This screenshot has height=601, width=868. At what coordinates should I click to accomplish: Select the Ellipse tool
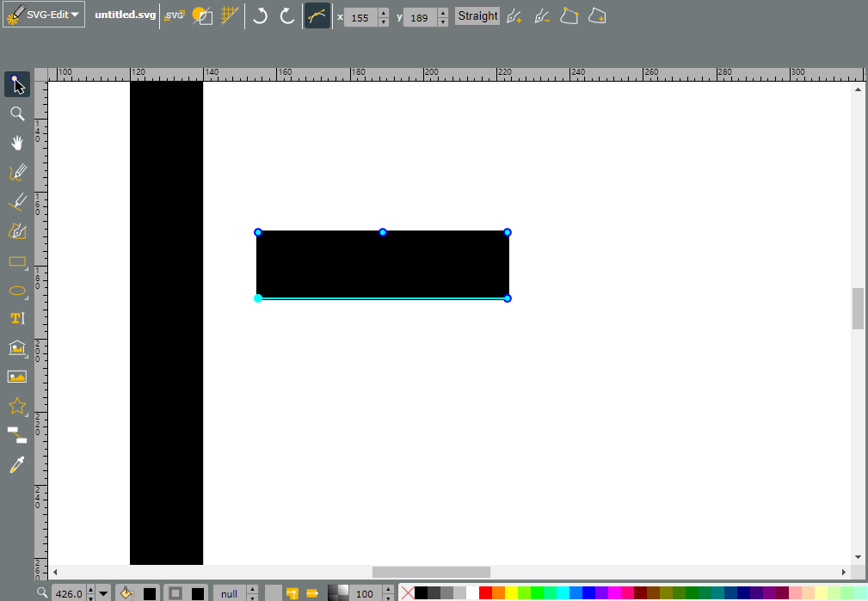pyautogui.click(x=17, y=291)
